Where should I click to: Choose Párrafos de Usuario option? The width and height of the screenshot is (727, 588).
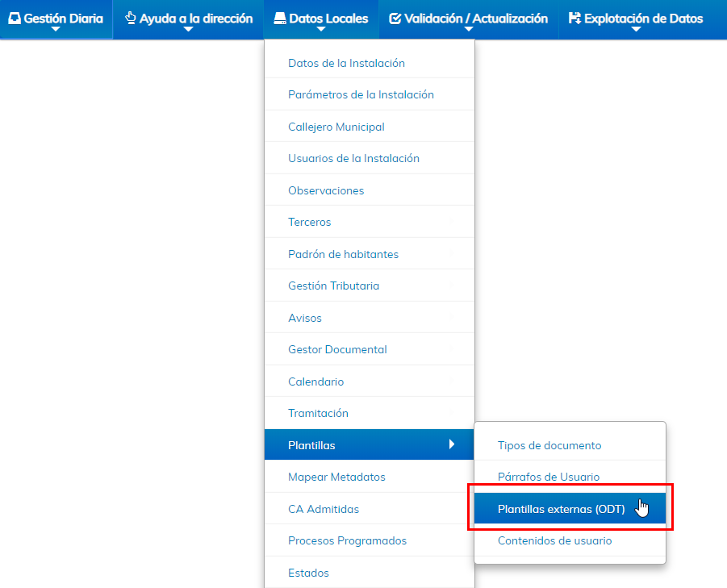click(548, 477)
